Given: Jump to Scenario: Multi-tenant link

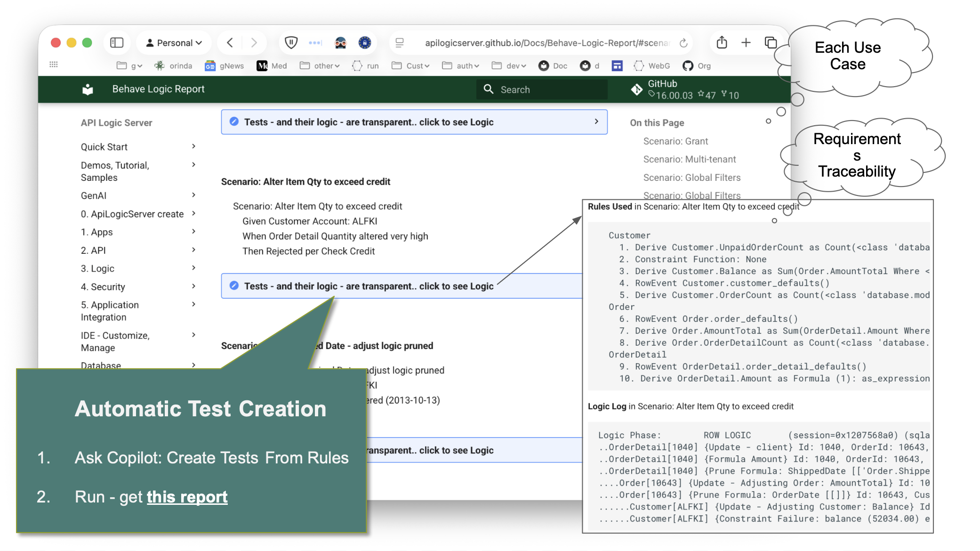Looking at the screenshot, I should (x=689, y=159).
